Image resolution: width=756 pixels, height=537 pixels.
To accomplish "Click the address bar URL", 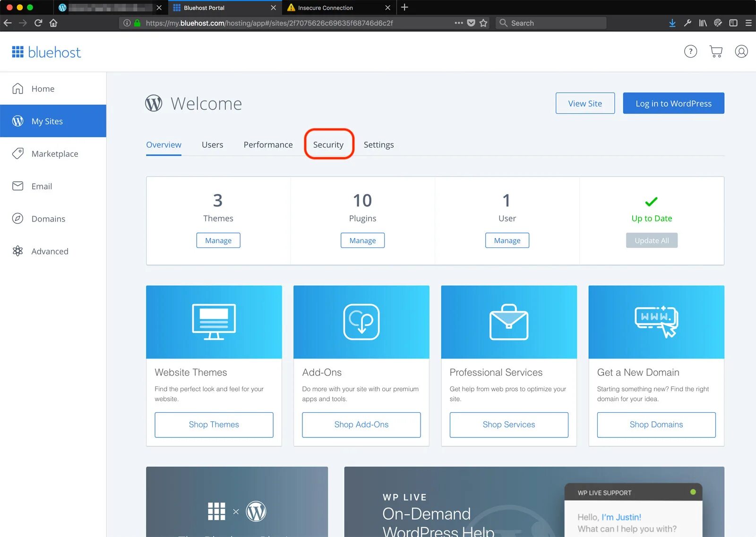I will (269, 23).
